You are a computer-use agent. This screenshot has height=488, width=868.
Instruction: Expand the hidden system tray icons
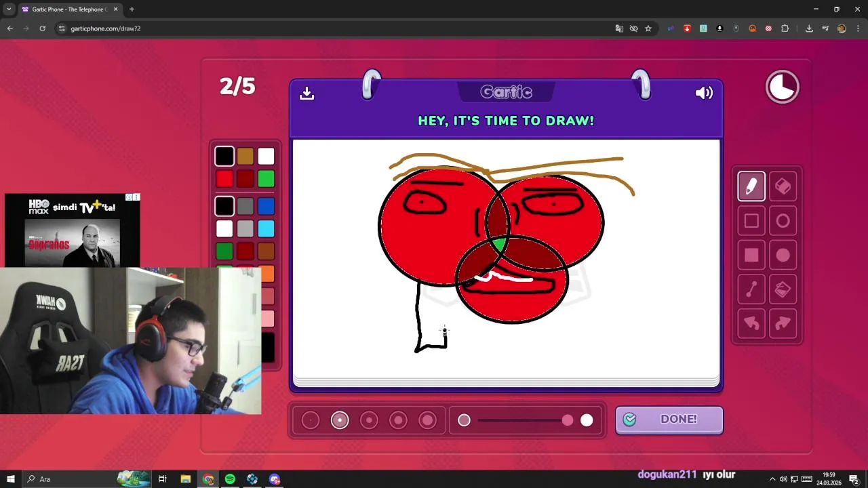(772, 479)
